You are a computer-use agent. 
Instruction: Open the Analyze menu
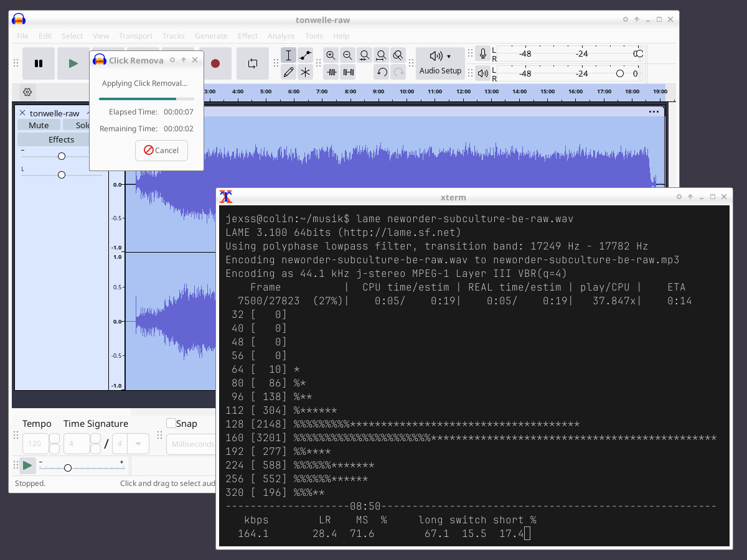coord(281,36)
